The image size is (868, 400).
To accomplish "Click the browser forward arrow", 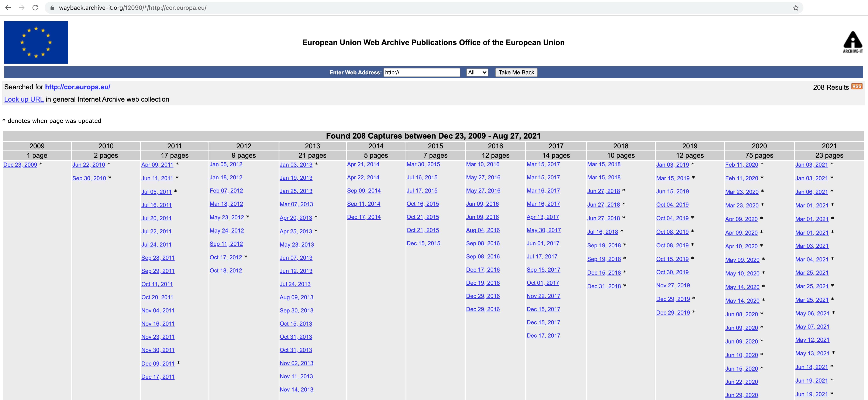I will point(22,7).
